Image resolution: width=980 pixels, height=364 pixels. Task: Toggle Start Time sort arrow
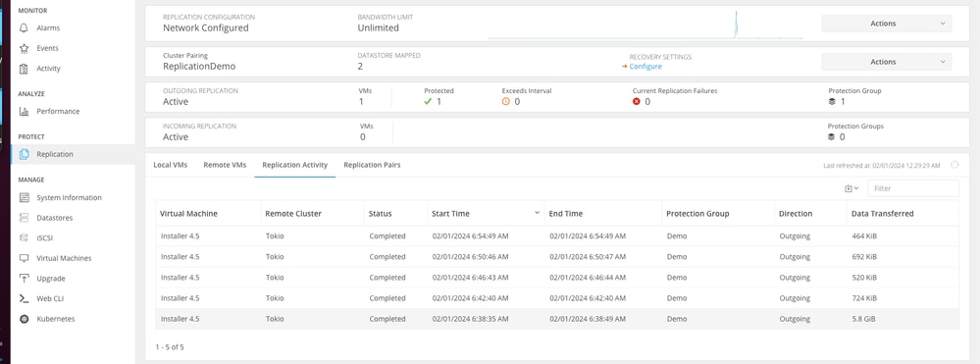point(537,213)
